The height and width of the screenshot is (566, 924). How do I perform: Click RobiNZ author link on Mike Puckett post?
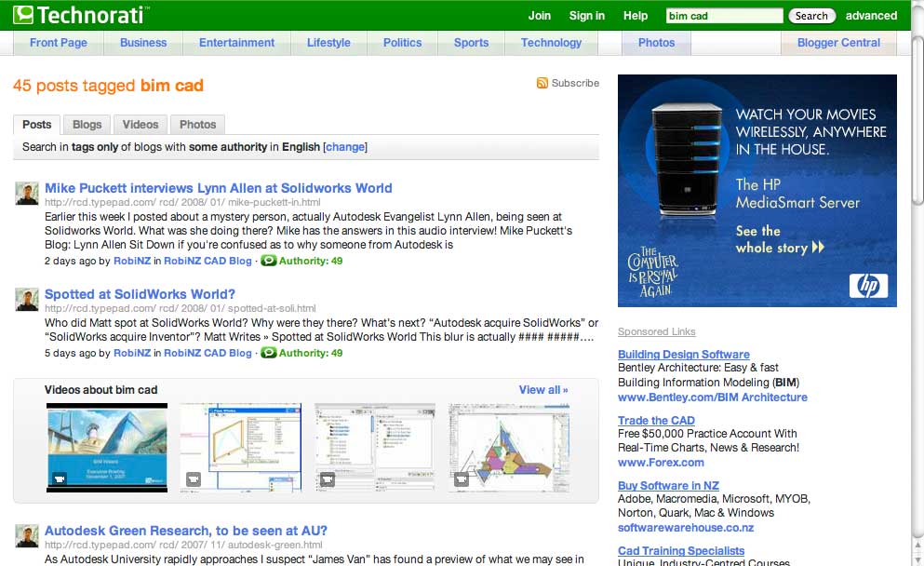[132, 261]
